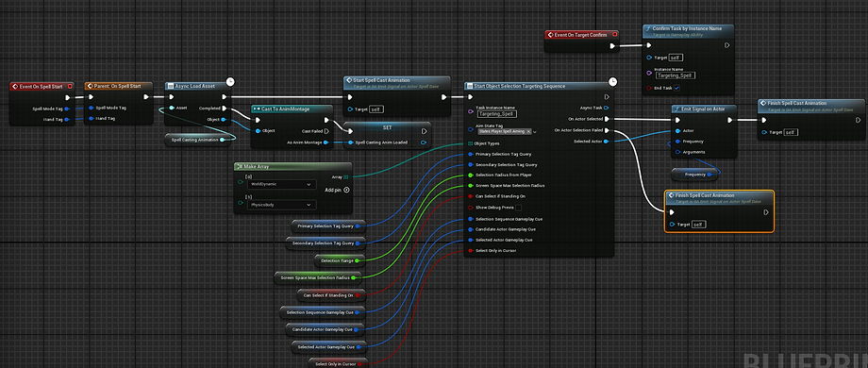Click the Can Select if Standing On input pin
The width and height of the screenshot is (868, 368).
click(x=471, y=196)
